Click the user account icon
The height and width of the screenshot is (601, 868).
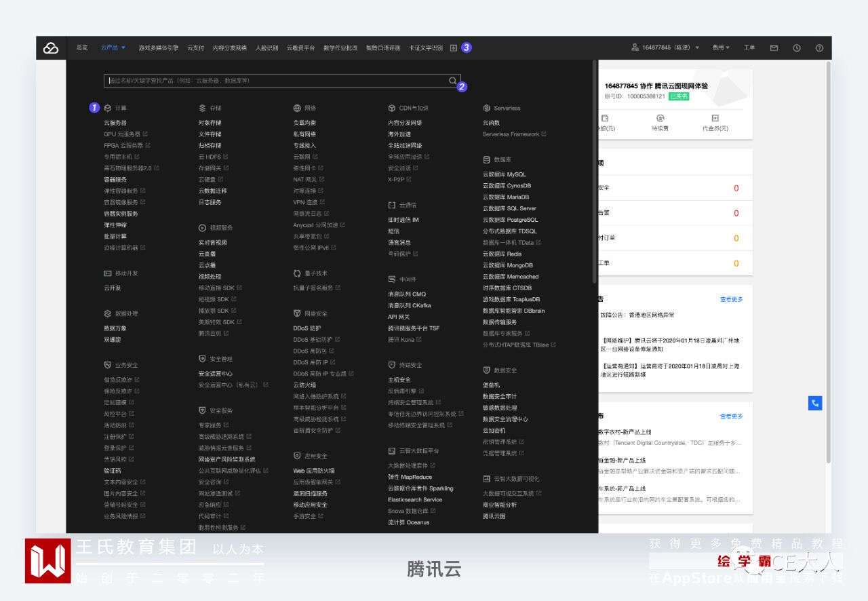635,47
